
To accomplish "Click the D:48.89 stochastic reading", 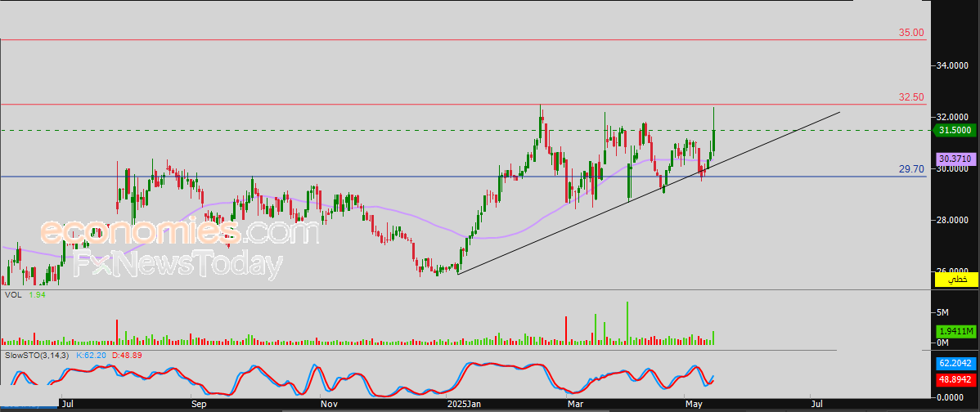I will point(128,356).
